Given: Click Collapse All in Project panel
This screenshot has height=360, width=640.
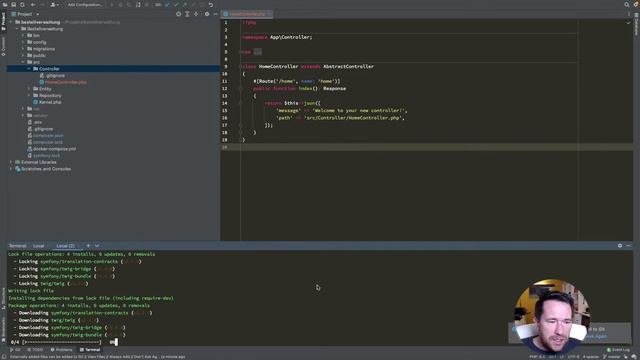Looking at the screenshot, I should [x=196, y=14].
